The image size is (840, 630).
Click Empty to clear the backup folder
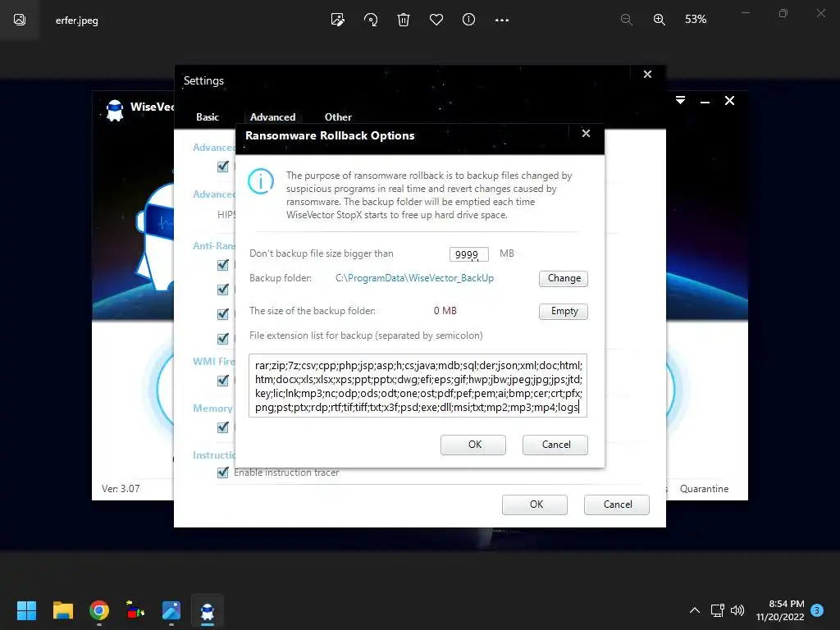(x=564, y=311)
